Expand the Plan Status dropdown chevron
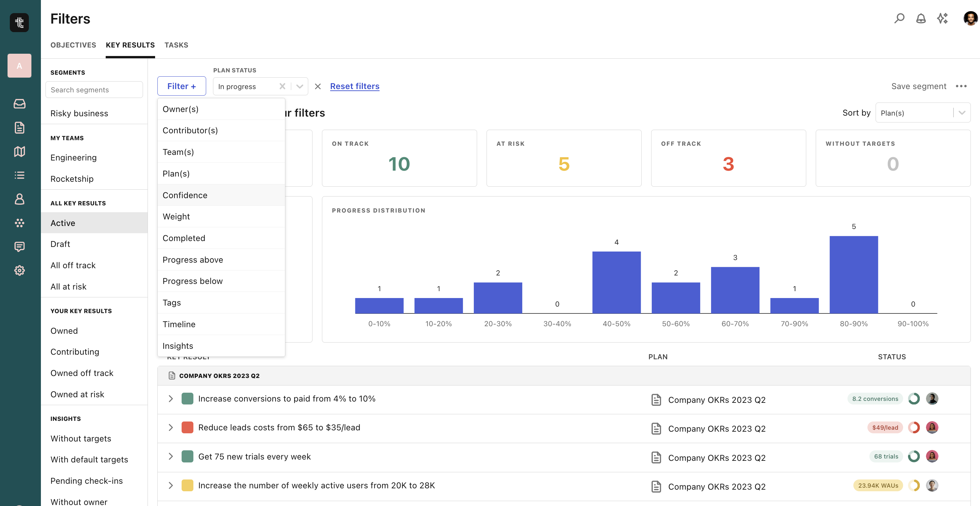980x506 pixels. [x=299, y=86]
